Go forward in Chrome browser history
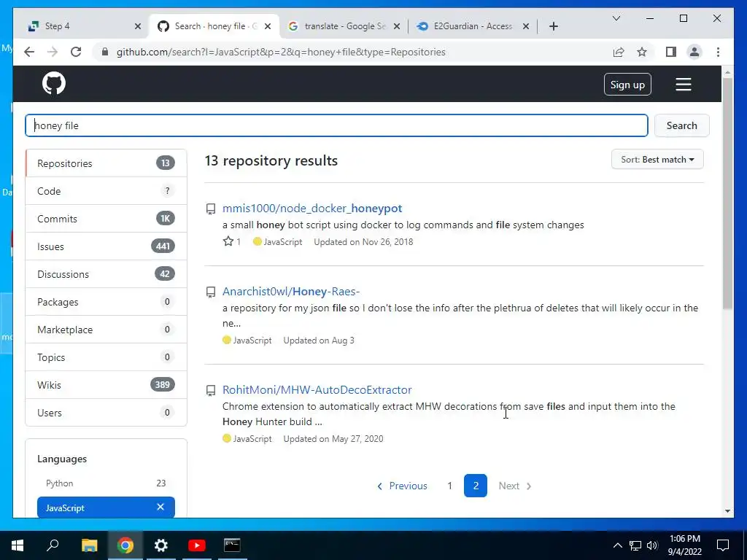 coord(53,52)
